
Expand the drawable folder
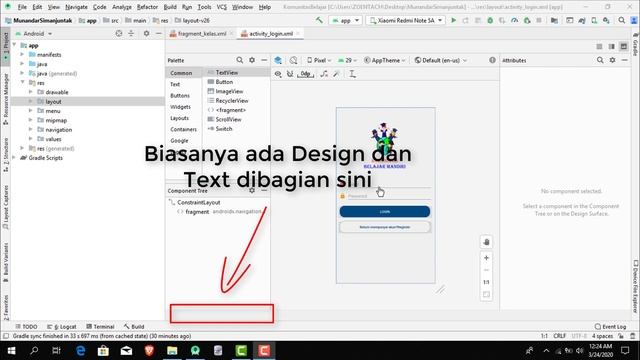point(31,92)
